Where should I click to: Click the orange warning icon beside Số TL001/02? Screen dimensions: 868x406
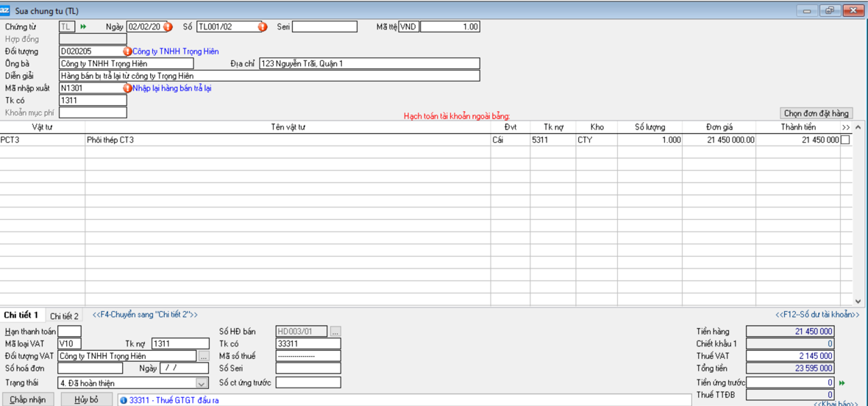[x=263, y=27]
